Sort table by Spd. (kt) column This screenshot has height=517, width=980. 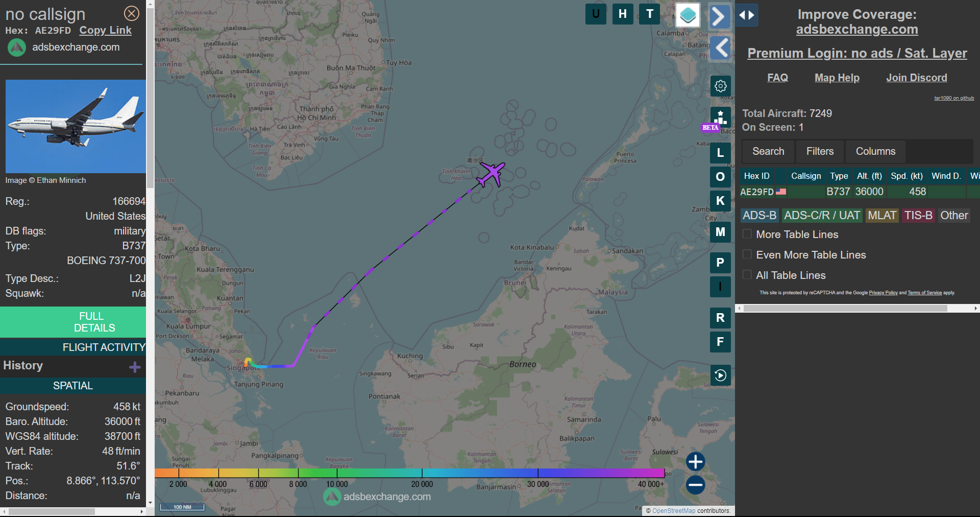click(x=906, y=176)
